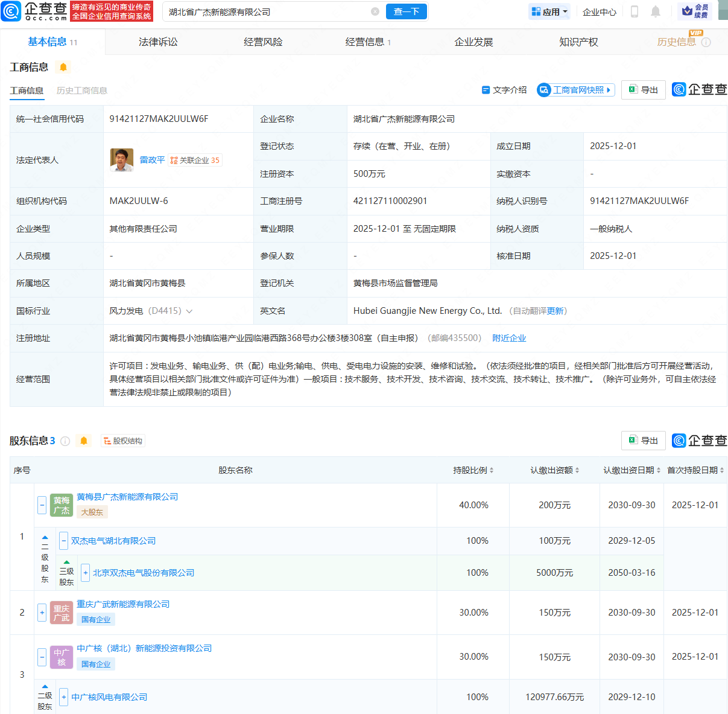
Task: Expand the 重庆广武新能源有限公司 shareholder row
Action: click(42, 612)
